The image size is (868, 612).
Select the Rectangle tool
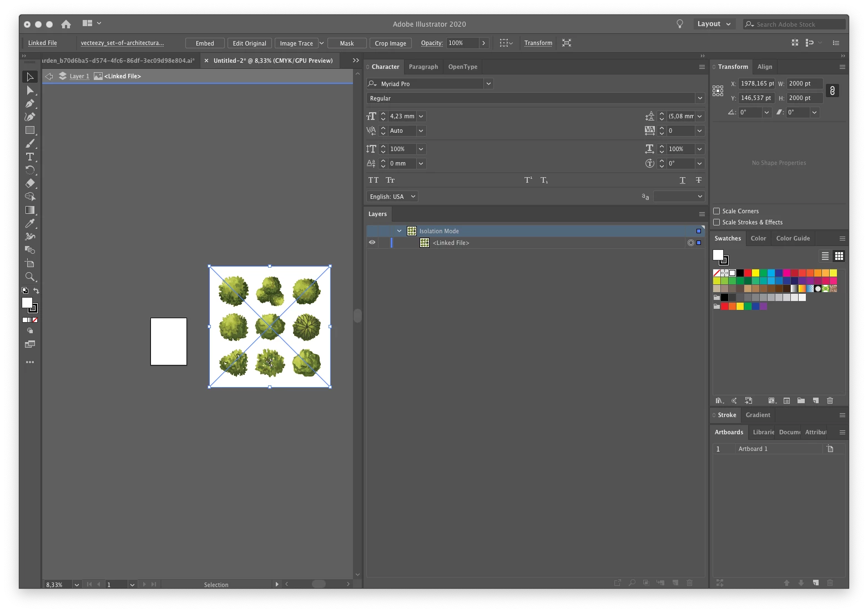[30, 130]
